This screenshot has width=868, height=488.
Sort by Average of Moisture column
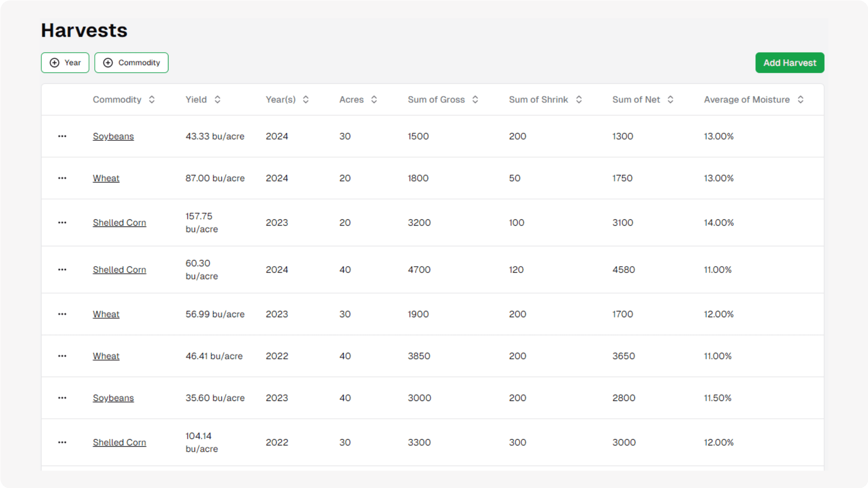click(x=753, y=100)
